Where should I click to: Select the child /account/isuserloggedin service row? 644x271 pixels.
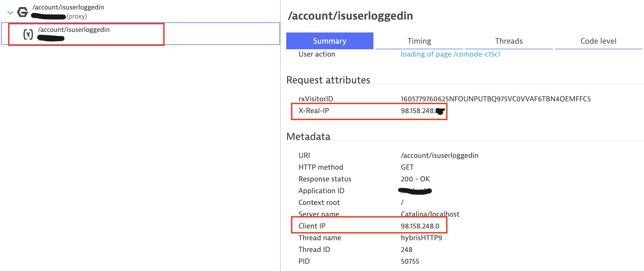[74, 30]
